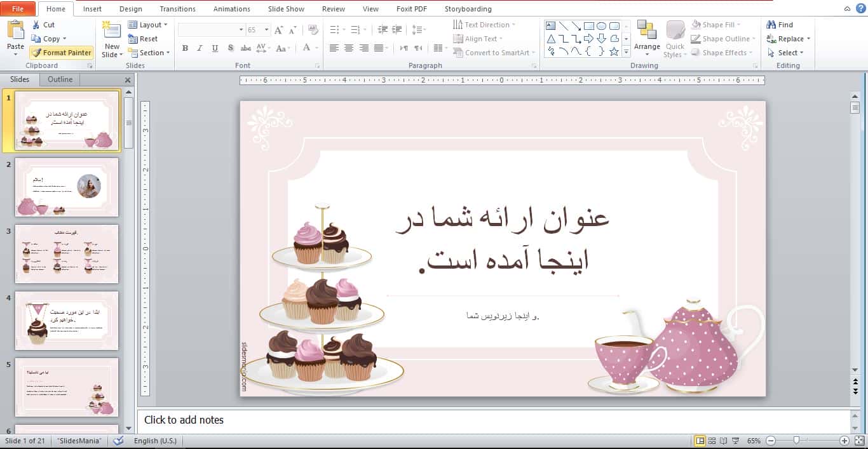Screen dimensions: 868x449
Task: Reset the slide layout
Action: pos(143,39)
